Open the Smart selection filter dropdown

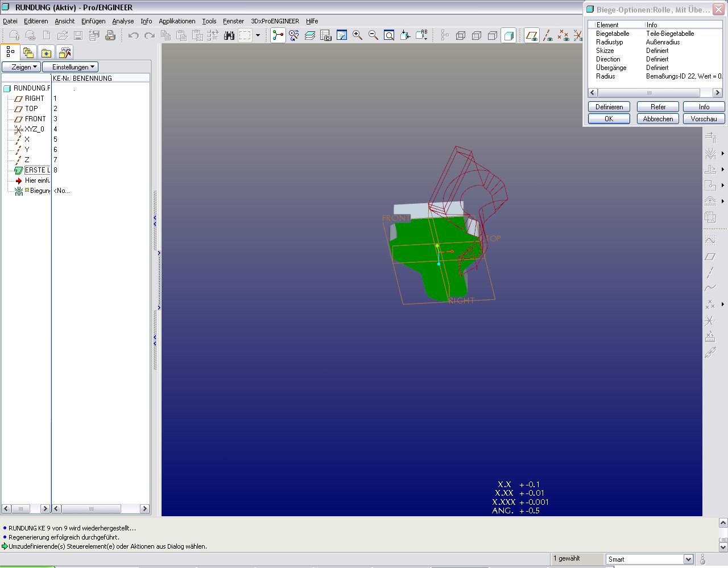pos(688,559)
